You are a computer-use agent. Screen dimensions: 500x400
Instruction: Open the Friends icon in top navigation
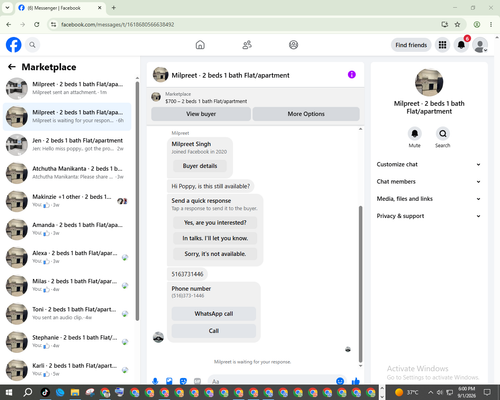pos(247,45)
